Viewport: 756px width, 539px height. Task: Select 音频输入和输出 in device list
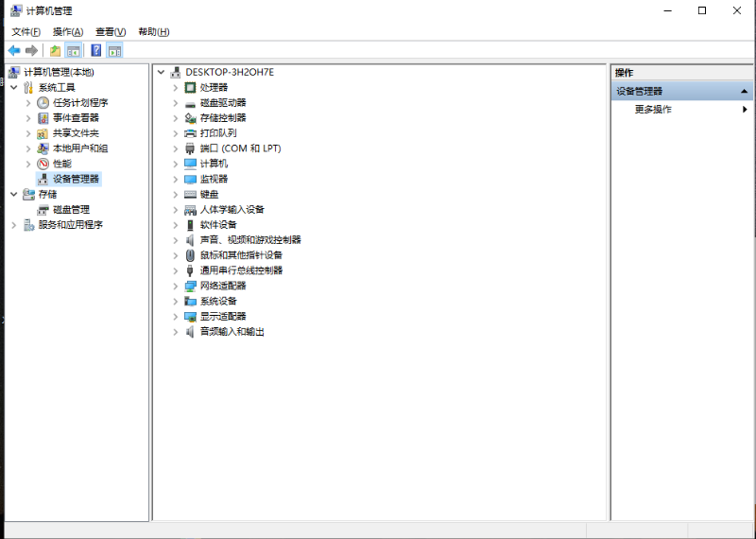(232, 332)
